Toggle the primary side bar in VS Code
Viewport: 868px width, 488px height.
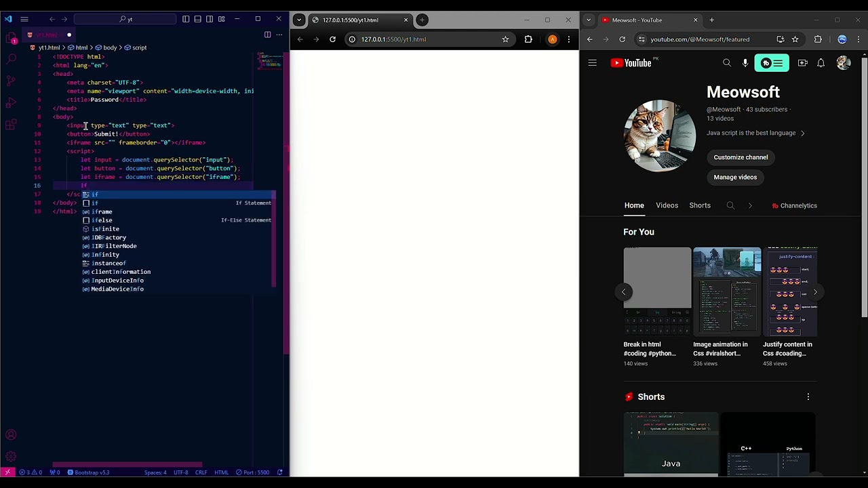pos(186,19)
